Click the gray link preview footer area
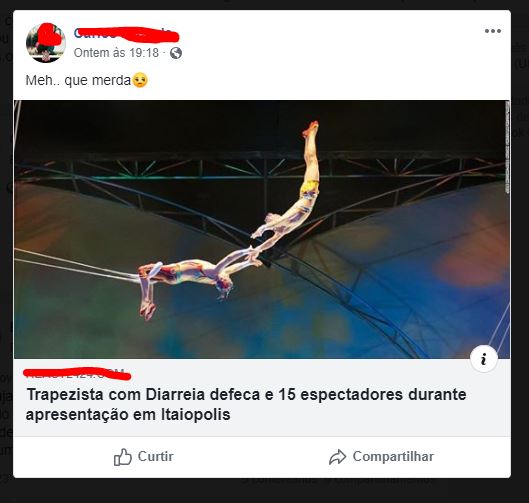 tap(262, 397)
